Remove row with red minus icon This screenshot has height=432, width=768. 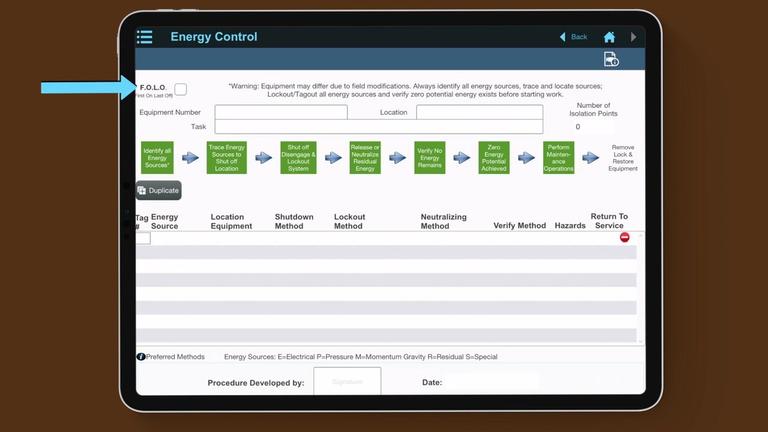point(624,238)
